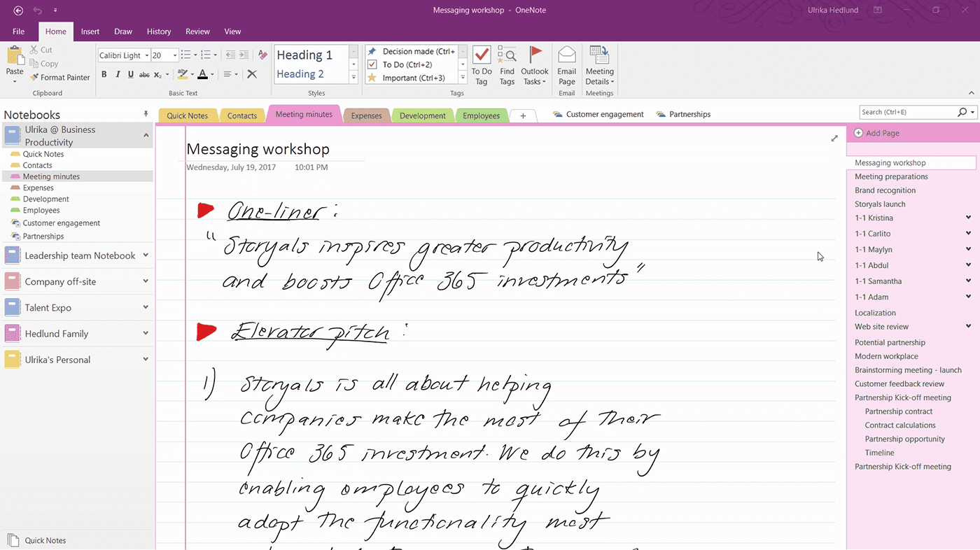Switch to the Review ribbon tab
Viewport: 980px width, 550px height.
click(x=198, y=31)
